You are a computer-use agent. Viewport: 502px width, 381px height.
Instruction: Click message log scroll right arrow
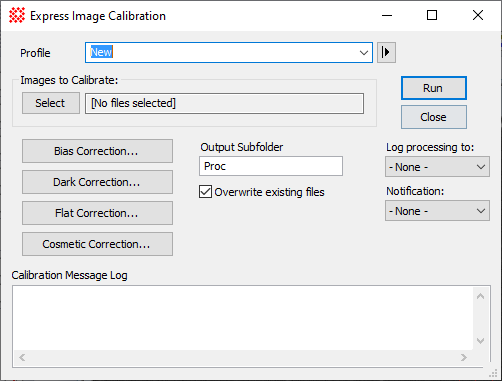coord(464,358)
